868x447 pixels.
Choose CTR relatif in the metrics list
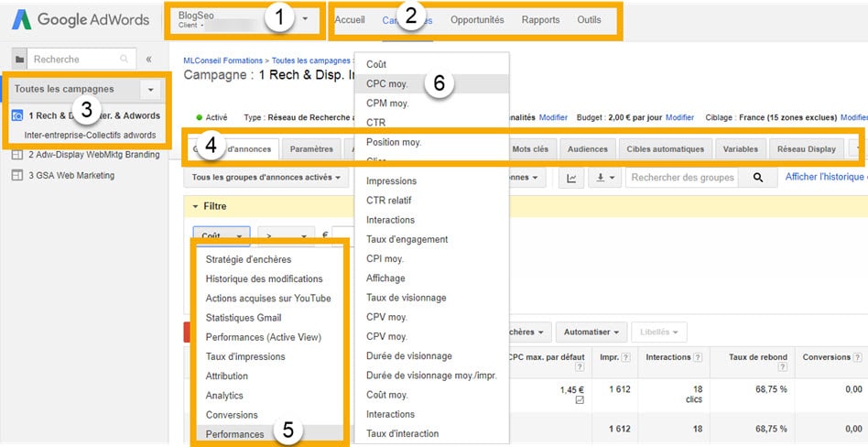pyautogui.click(x=431, y=201)
